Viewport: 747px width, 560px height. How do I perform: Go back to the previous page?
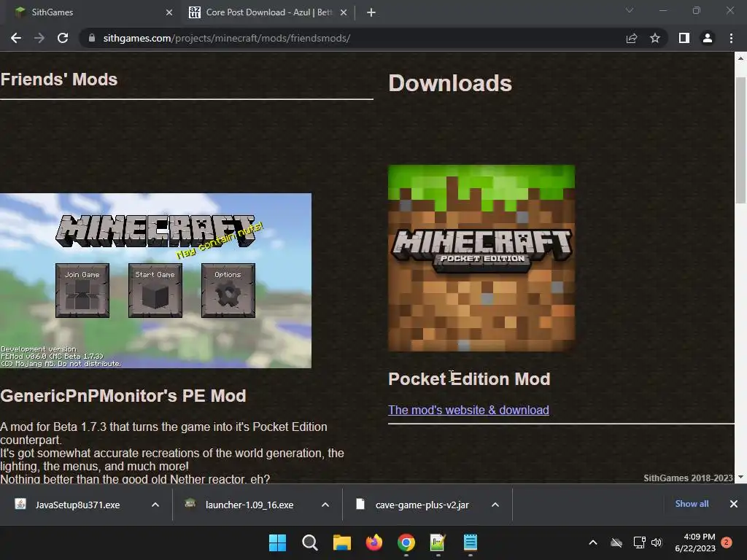pyautogui.click(x=16, y=38)
